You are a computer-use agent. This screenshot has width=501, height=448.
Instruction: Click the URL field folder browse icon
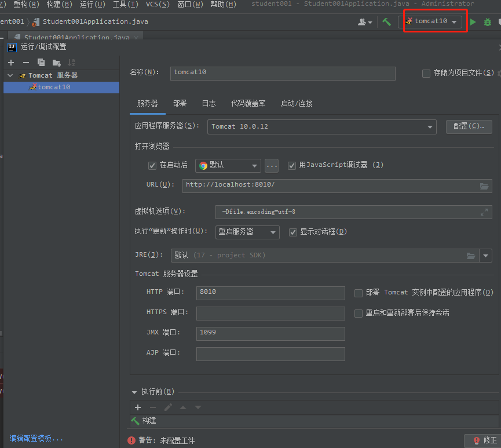[484, 186]
